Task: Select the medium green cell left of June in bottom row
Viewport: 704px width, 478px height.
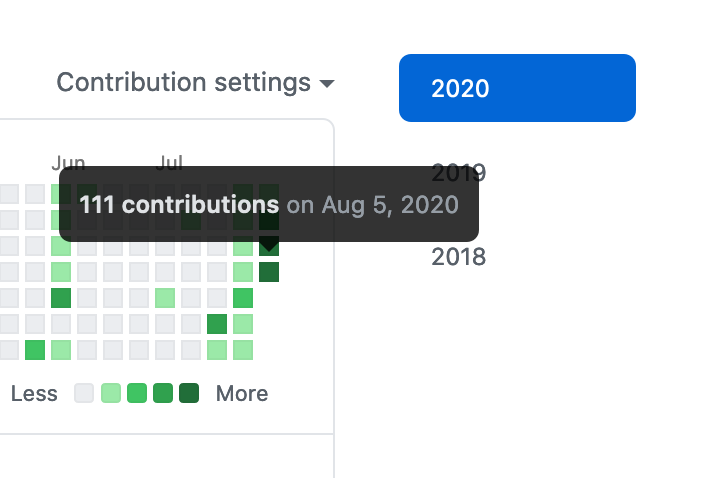Action: click(35, 350)
